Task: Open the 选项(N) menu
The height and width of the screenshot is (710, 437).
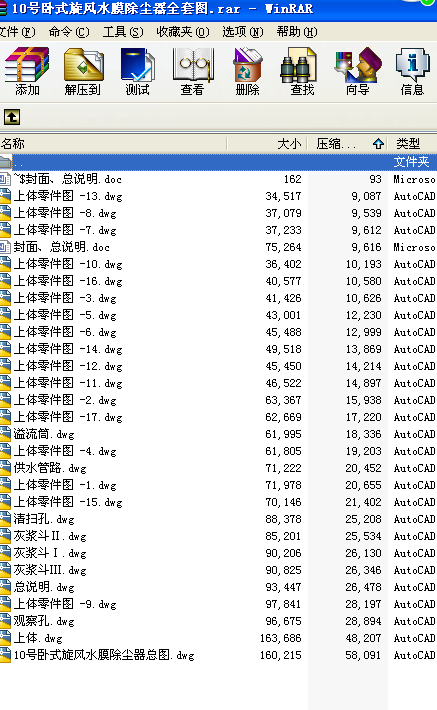Action: 242,32
